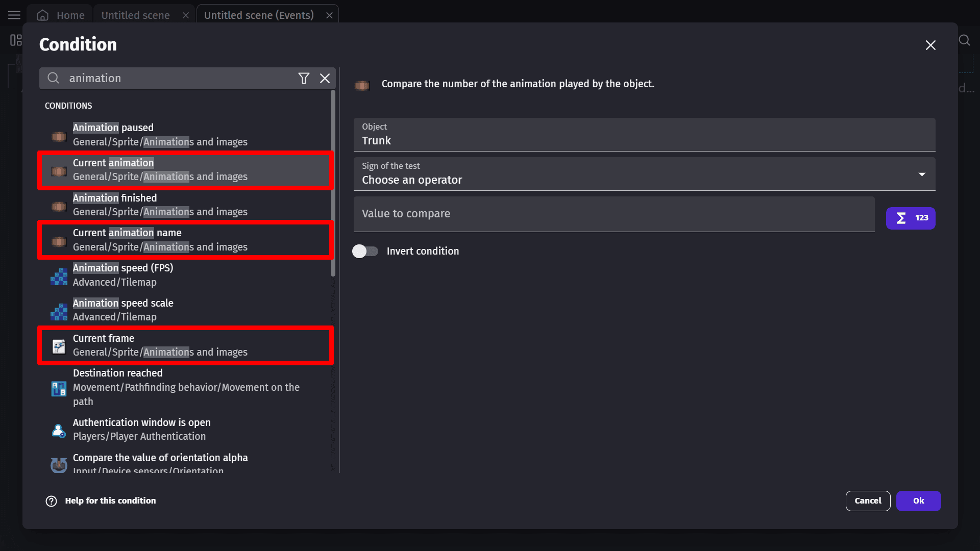Expand the Sign of the test dropdown
This screenshot has height=551, width=980.
(x=643, y=174)
